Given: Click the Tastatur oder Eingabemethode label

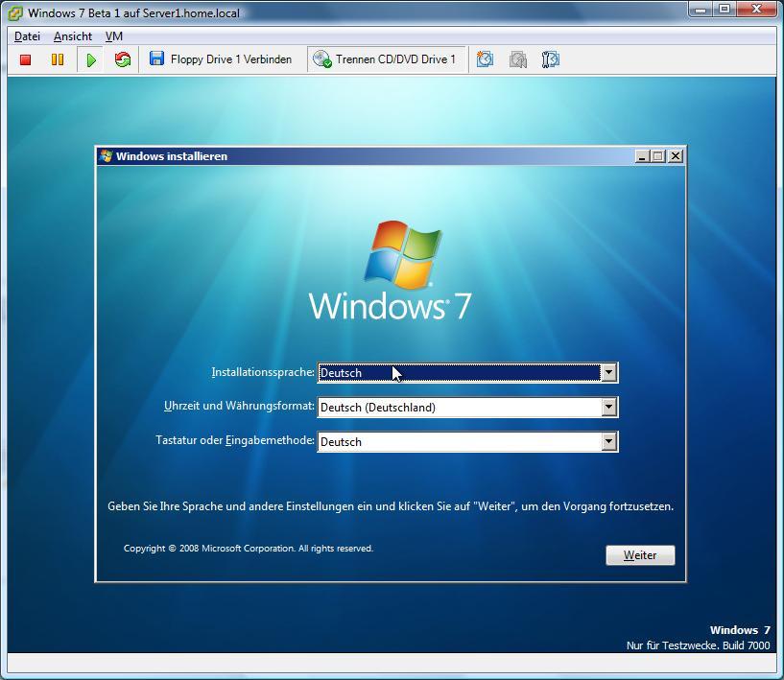Looking at the screenshot, I should coord(235,440).
